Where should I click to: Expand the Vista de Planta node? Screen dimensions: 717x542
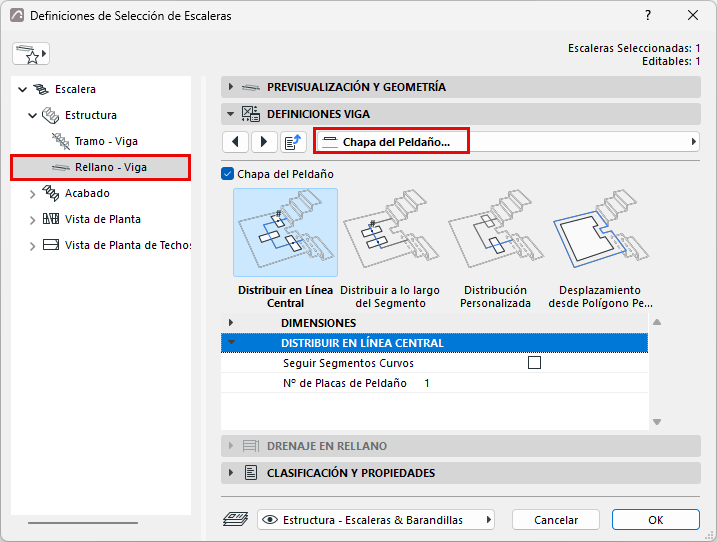tap(32, 220)
